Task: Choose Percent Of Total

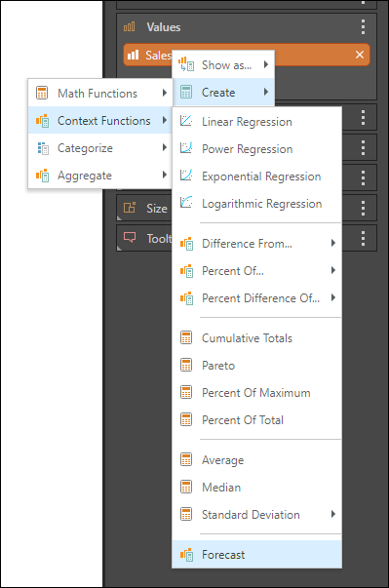Action: [256, 419]
